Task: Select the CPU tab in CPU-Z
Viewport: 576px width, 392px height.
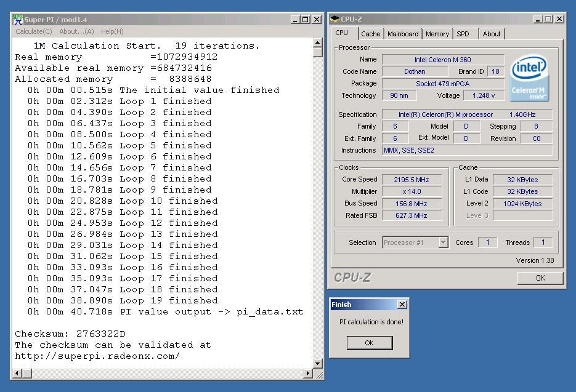Action: tap(342, 33)
